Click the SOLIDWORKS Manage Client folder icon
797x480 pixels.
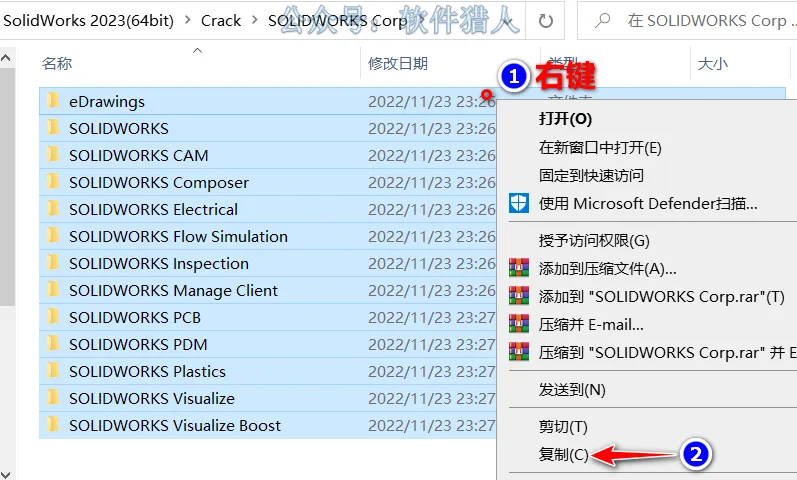pos(53,289)
